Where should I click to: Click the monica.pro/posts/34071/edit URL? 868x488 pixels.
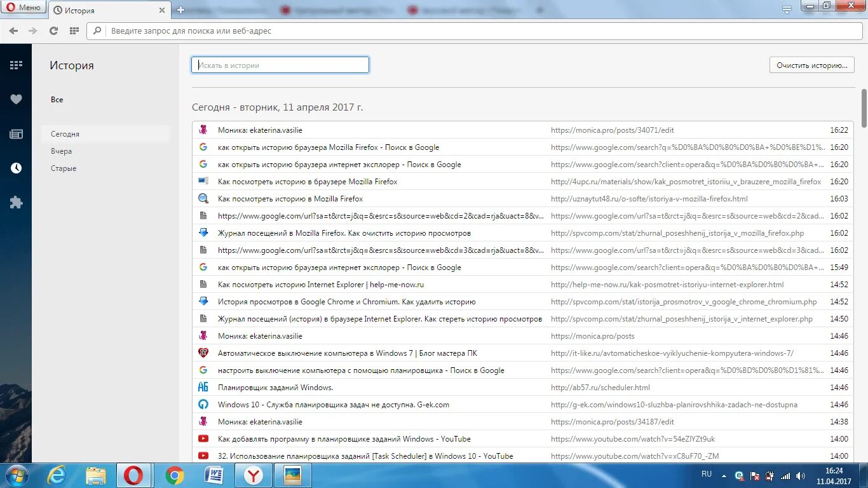[613, 130]
